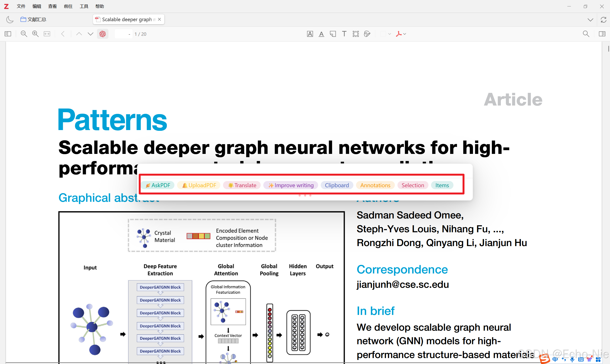Click the zoom in magnifier
The image size is (610, 364).
(35, 34)
